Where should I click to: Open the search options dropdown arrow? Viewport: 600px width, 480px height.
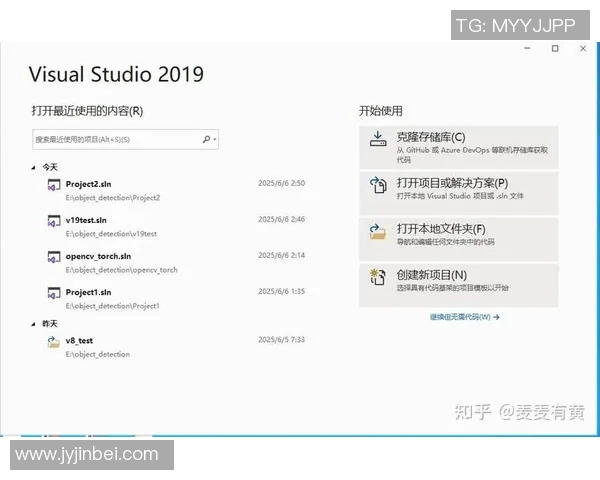point(215,139)
